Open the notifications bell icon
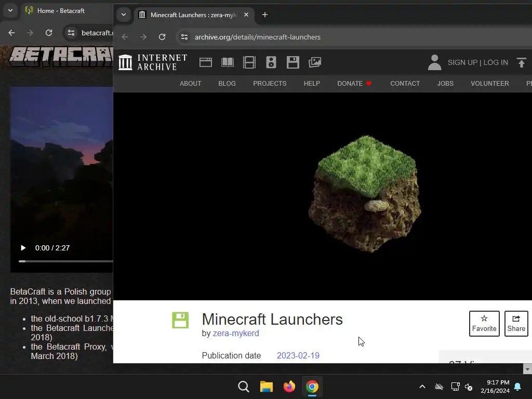Image resolution: width=532 pixels, height=399 pixels. [x=518, y=387]
